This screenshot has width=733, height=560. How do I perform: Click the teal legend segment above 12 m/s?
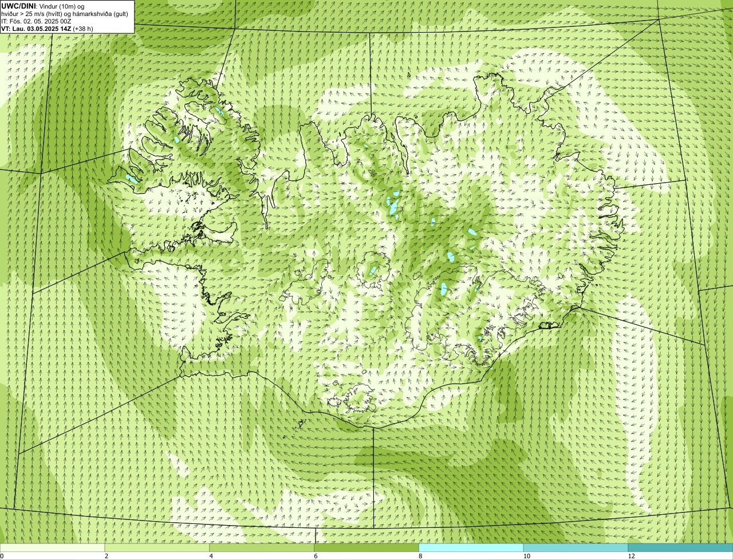click(680, 547)
